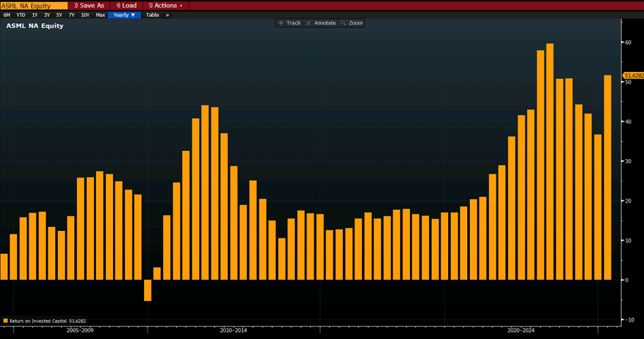Click the Zoom magnifier tool
The height and width of the screenshot is (339, 644).
(x=352, y=23)
